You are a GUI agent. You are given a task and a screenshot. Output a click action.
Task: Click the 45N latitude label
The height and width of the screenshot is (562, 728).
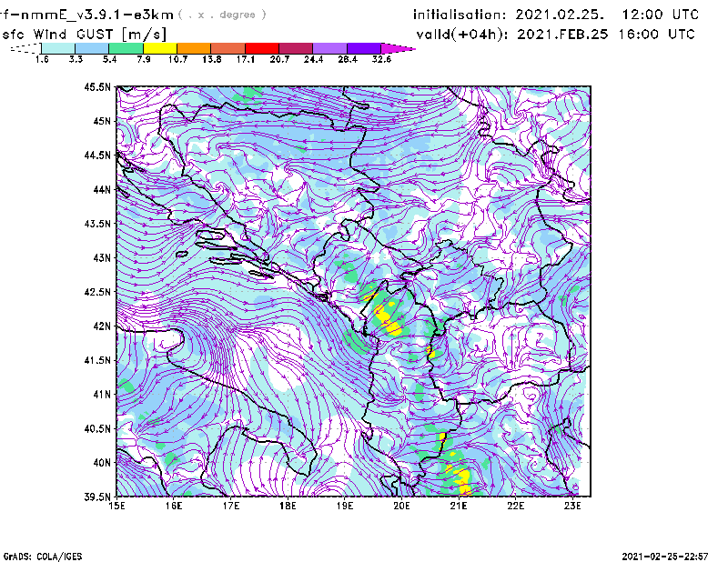coord(102,121)
